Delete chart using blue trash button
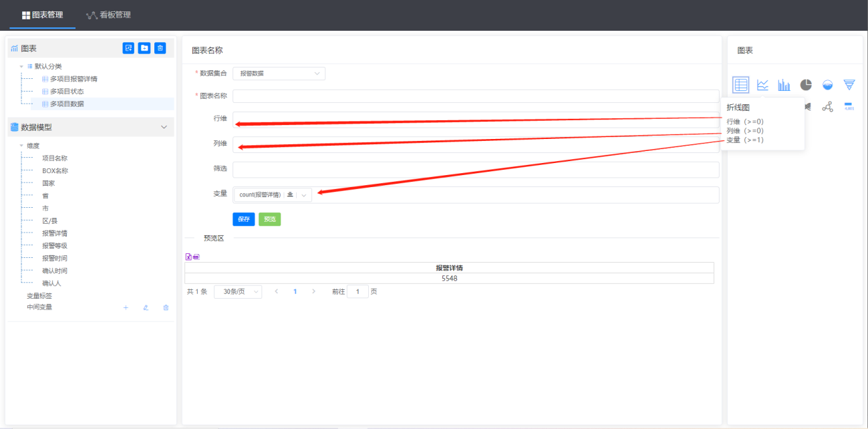The height and width of the screenshot is (429, 868). click(x=160, y=48)
